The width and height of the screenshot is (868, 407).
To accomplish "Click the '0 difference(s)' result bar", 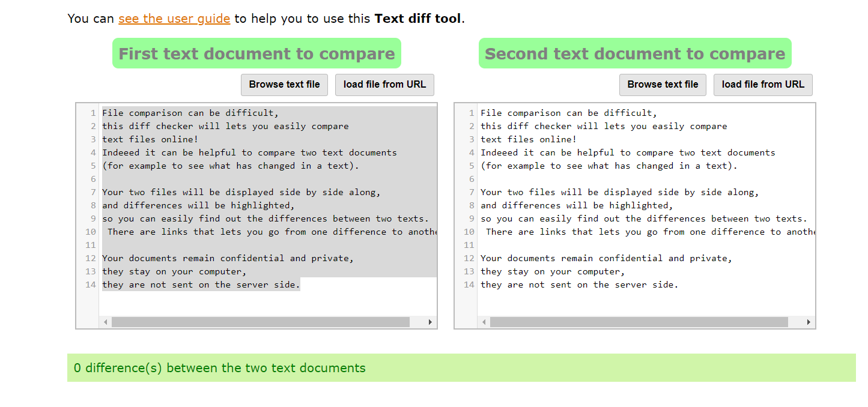I will (x=461, y=367).
